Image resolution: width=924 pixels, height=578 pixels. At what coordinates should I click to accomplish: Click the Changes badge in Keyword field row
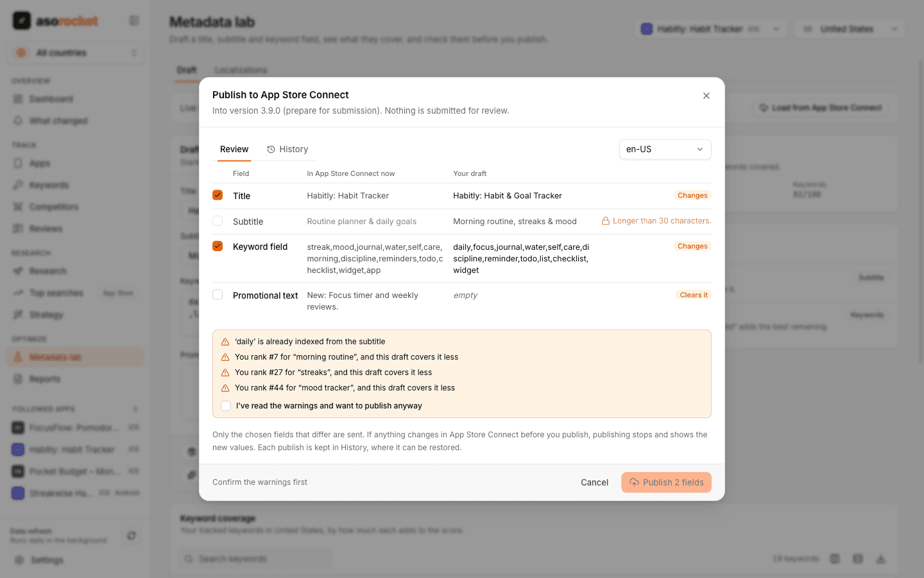692,246
